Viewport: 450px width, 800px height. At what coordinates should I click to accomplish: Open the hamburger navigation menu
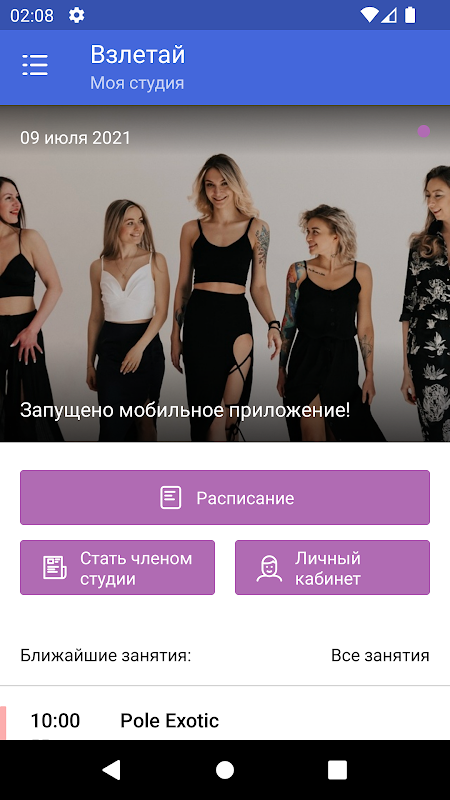tap(35, 65)
